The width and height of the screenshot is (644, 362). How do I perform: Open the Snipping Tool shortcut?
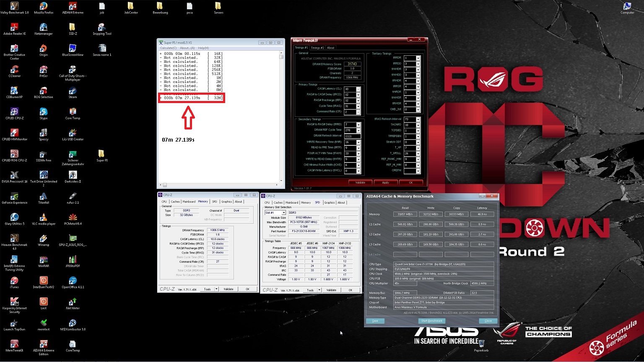pyautogui.click(x=102, y=29)
